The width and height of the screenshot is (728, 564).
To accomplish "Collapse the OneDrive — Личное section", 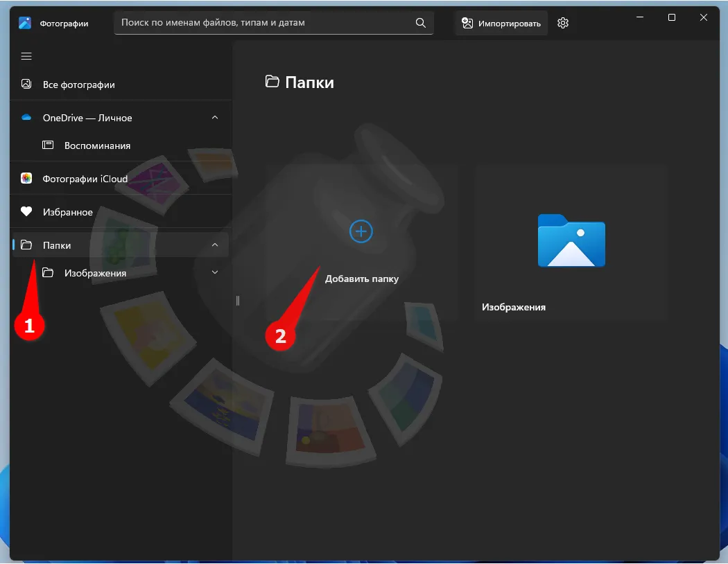I will (x=215, y=118).
